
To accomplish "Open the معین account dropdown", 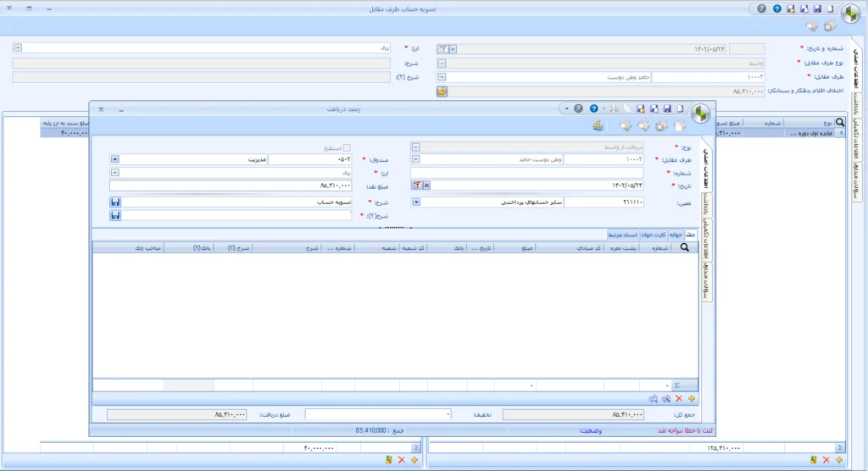I will (x=415, y=202).
